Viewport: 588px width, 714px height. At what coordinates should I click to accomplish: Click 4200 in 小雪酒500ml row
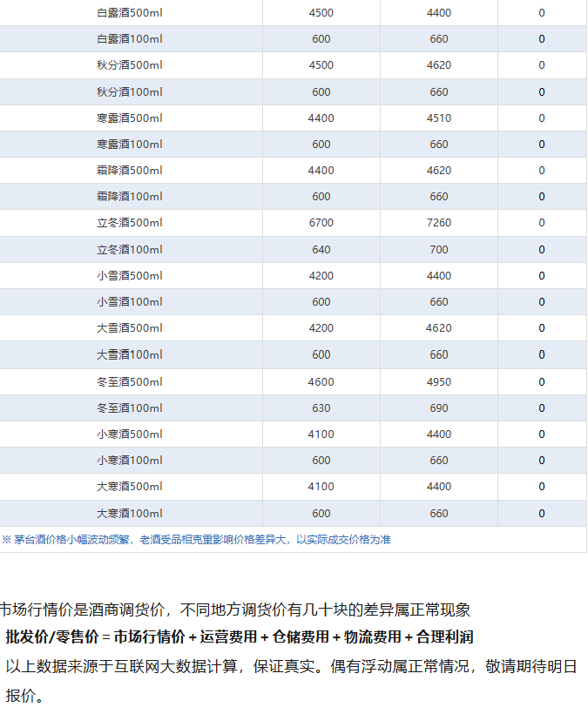point(321,275)
